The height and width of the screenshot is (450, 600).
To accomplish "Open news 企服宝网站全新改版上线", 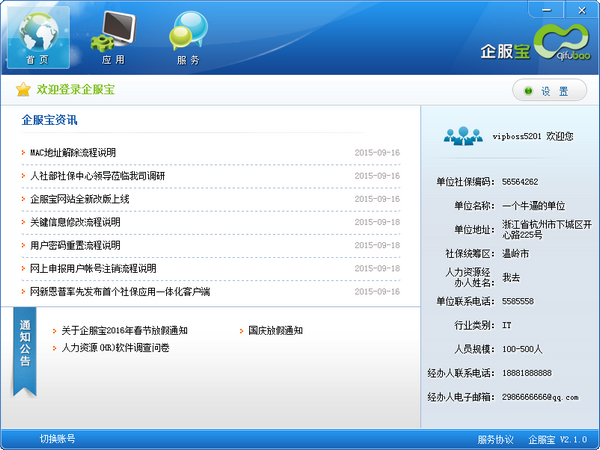I will point(80,199).
